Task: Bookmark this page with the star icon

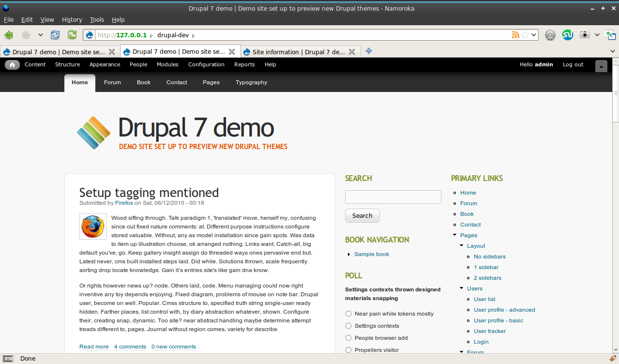Action: tap(525, 35)
